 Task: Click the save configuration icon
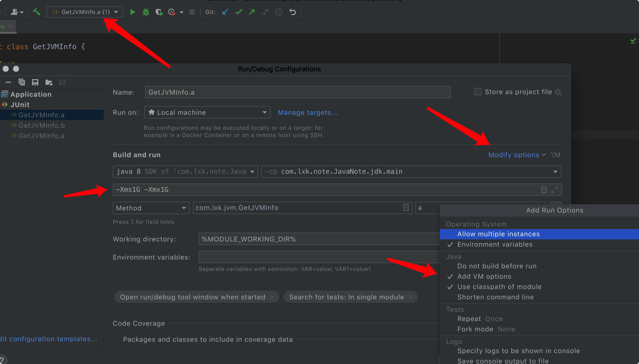point(35,82)
